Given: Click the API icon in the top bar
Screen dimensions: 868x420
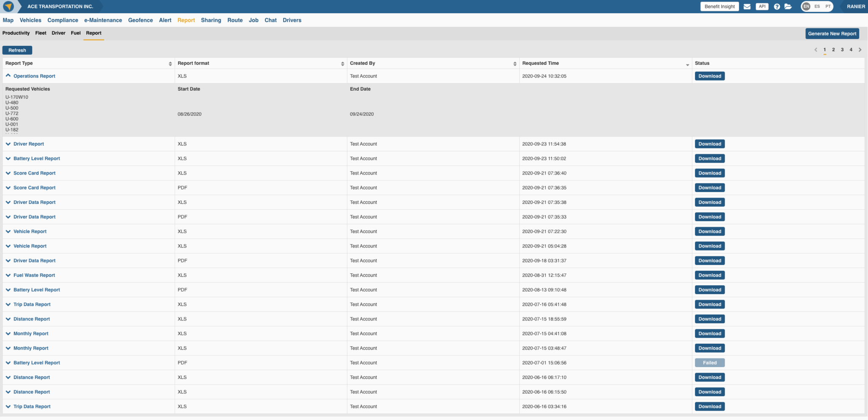Looking at the screenshot, I should click(x=762, y=6).
